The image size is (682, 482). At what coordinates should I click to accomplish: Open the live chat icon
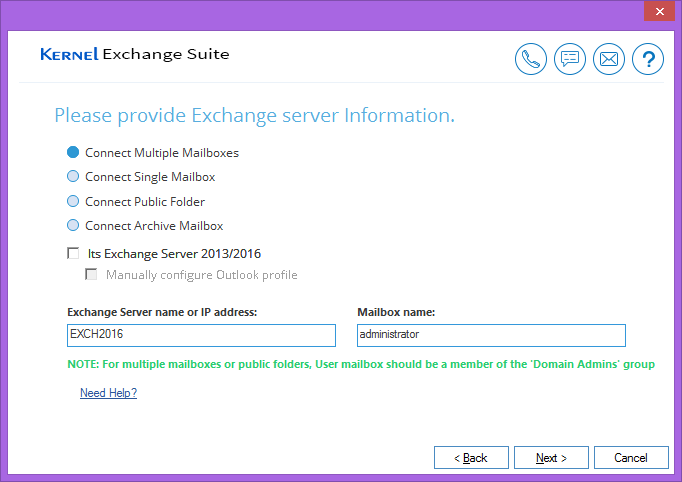coord(570,59)
